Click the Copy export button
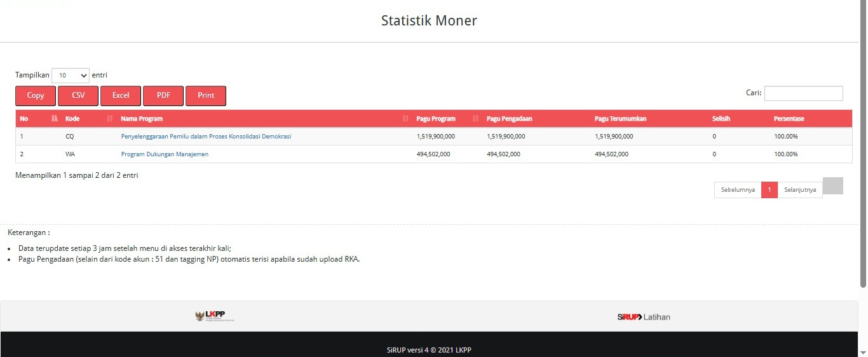Viewport: 868px width, 357px height. [36, 96]
